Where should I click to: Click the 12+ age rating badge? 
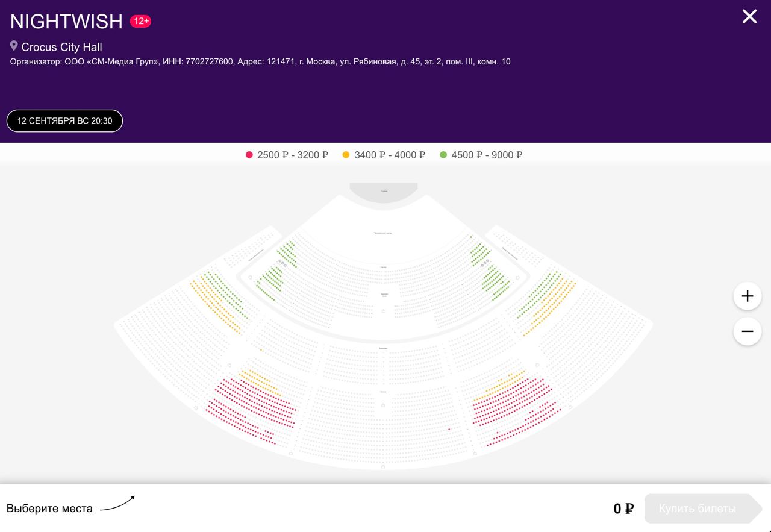(x=140, y=21)
